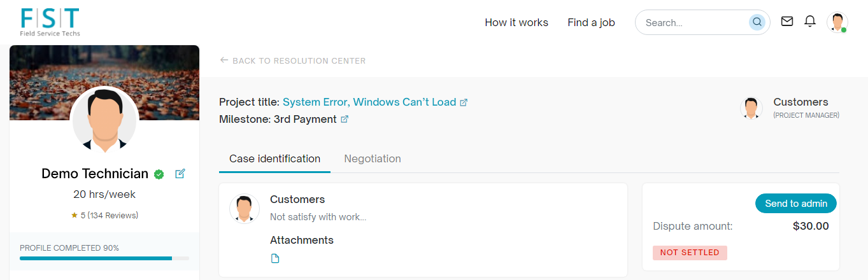This screenshot has height=280, width=868.
Task: Open the How it works menu item
Action: coord(516,22)
